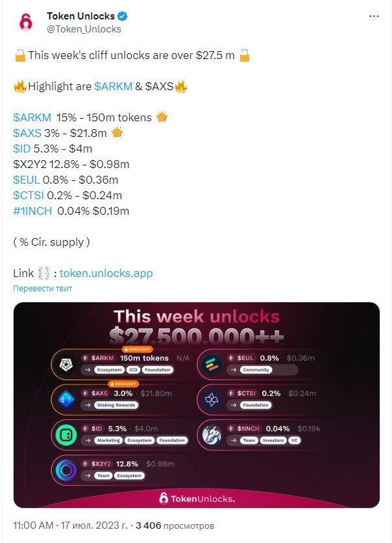Click the AXS token logo in image
The height and width of the screenshot is (543, 392).
click(x=66, y=400)
